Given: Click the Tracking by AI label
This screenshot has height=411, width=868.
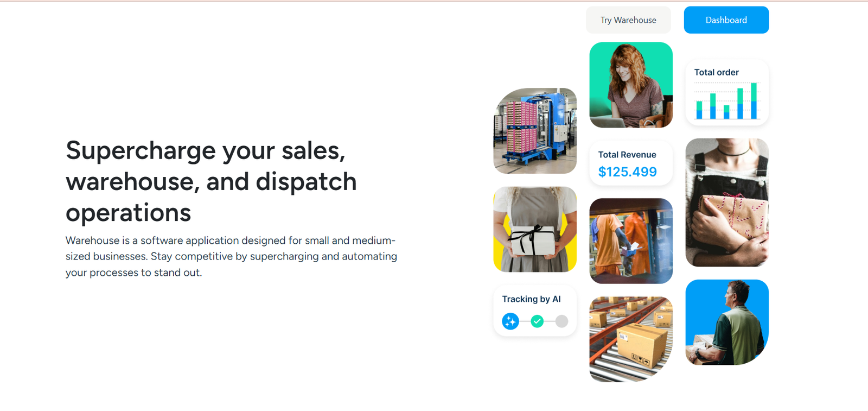Looking at the screenshot, I should pos(531,299).
